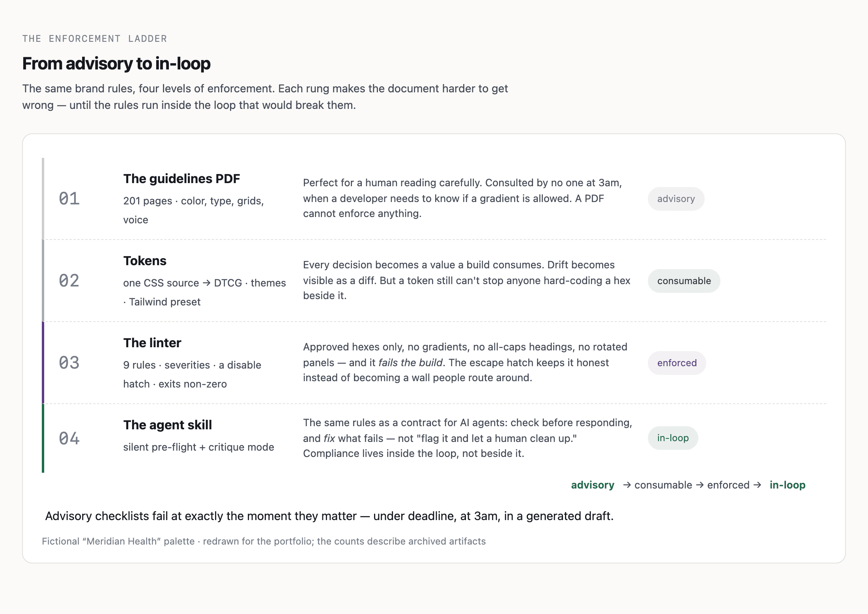
Task: Click the bold advisory legend label
Action: tap(593, 485)
